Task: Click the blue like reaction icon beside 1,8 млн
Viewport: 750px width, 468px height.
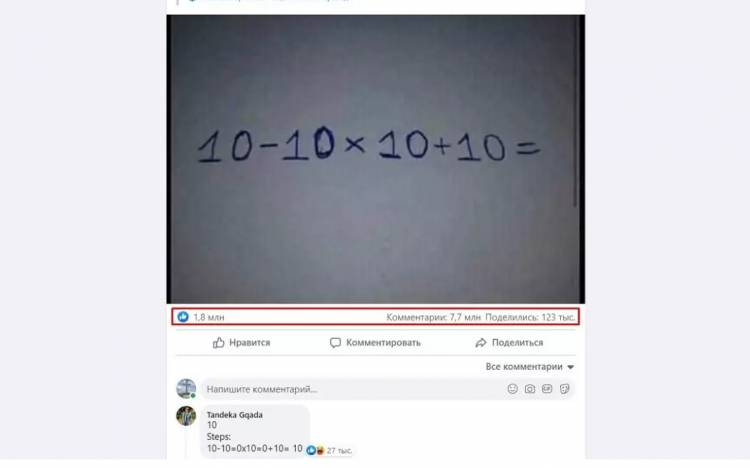Action: [183, 317]
